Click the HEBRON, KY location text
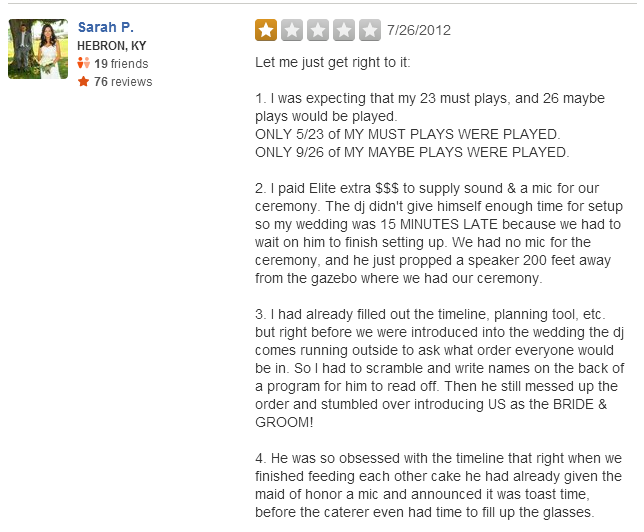The width and height of the screenshot is (644, 532). pos(112,46)
